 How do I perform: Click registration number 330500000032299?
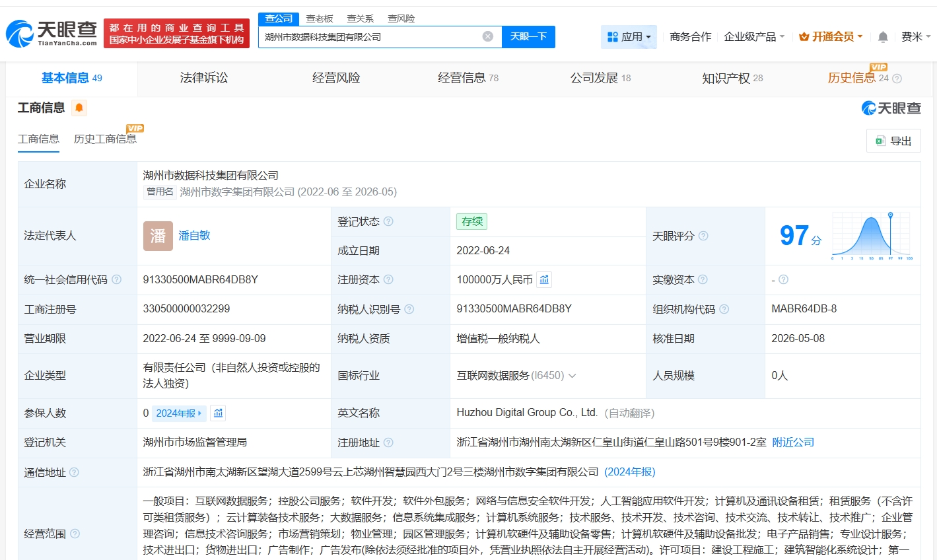pos(186,309)
